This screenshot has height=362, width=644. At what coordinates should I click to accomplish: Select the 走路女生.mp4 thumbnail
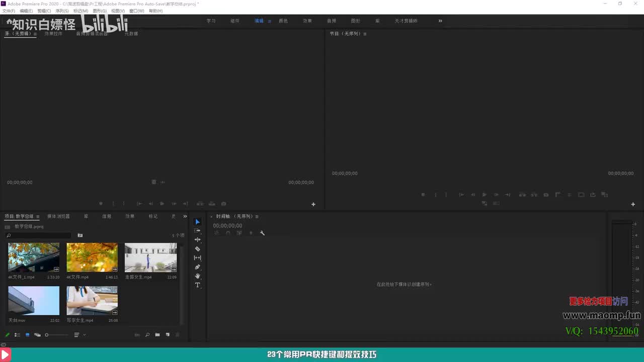(x=151, y=257)
